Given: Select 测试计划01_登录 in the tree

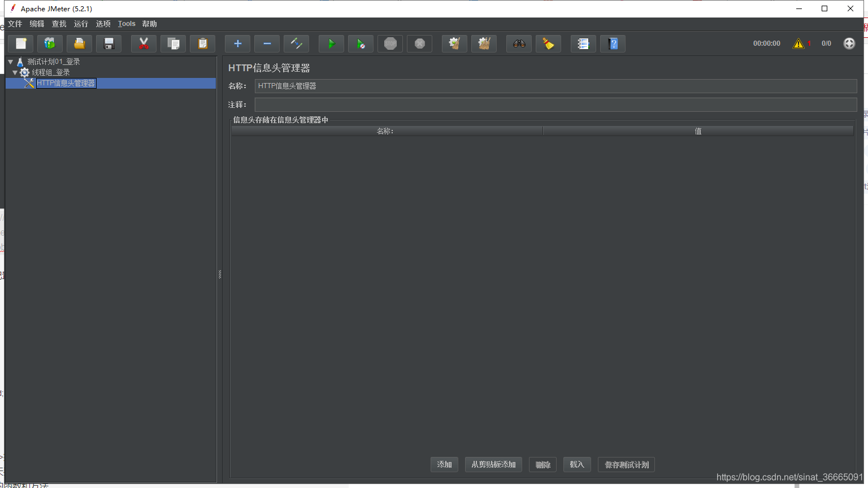Looking at the screenshot, I should tap(54, 62).
